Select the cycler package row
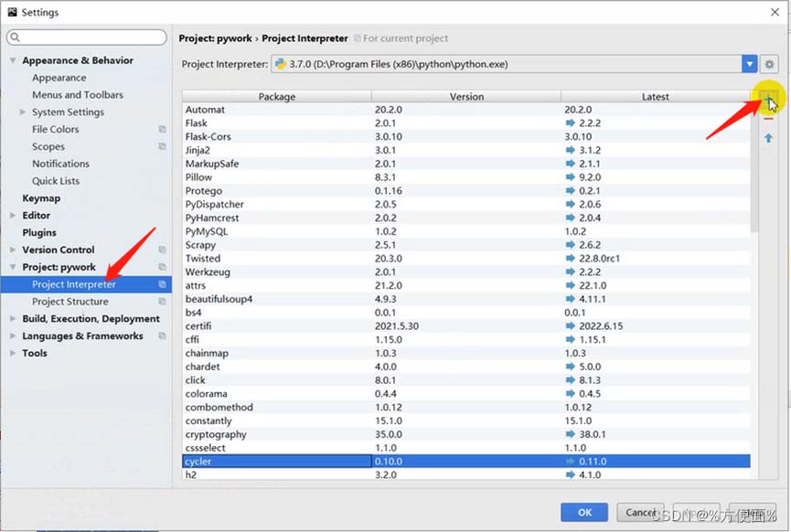 [x=466, y=462]
